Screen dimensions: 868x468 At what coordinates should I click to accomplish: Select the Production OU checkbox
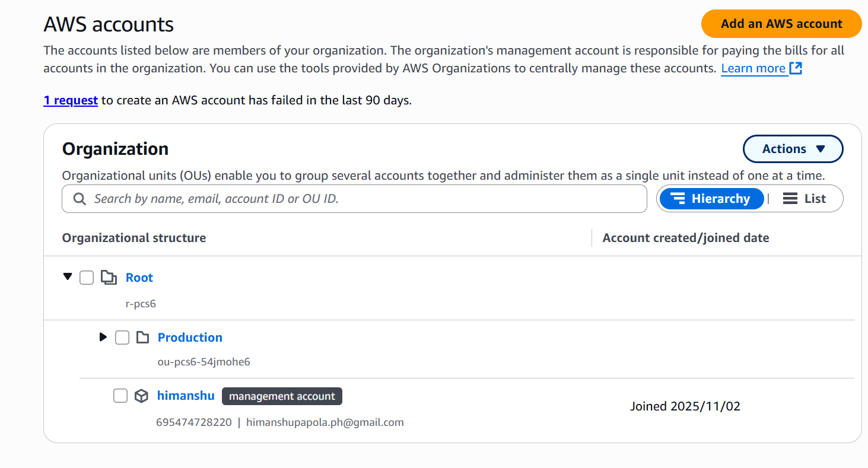(122, 338)
